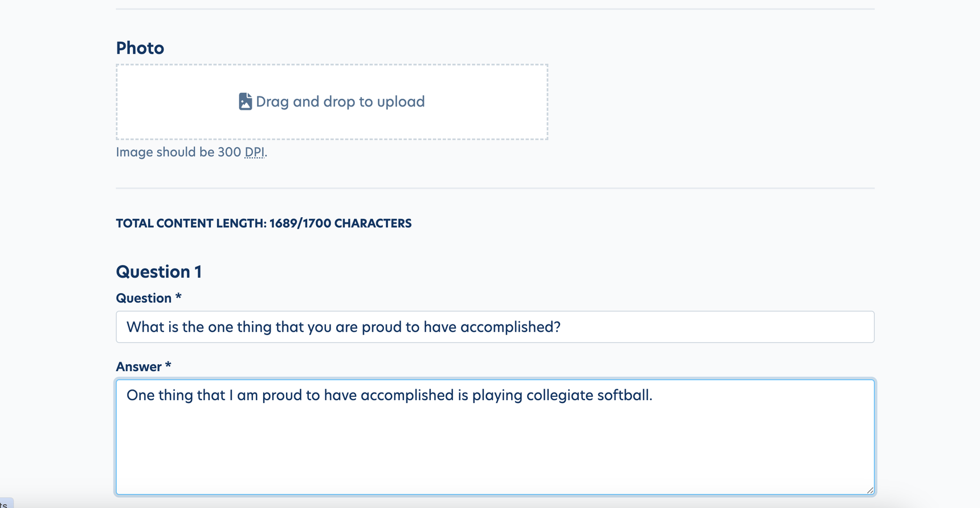Place cursor after "softball." in the Answer
This screenshot has width=980, height=508.
click(653, 395)
